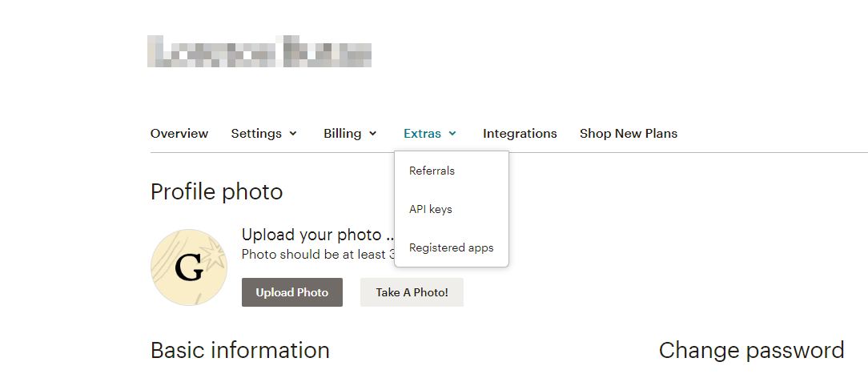The image size is (868, 378).
Task: Click the chevron icon beside Settings
Action: [293, 134]
